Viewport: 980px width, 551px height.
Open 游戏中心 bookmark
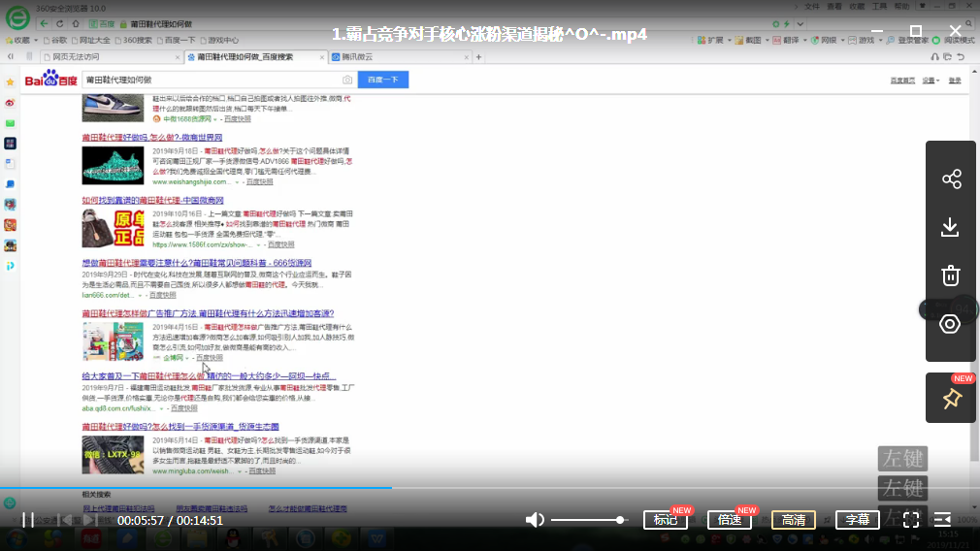point(219,40)
